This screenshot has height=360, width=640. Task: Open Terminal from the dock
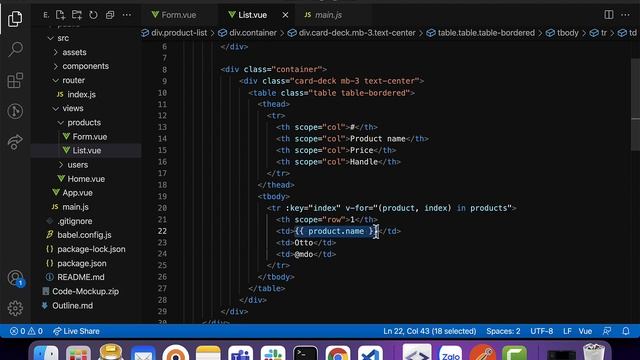(305, 354)
